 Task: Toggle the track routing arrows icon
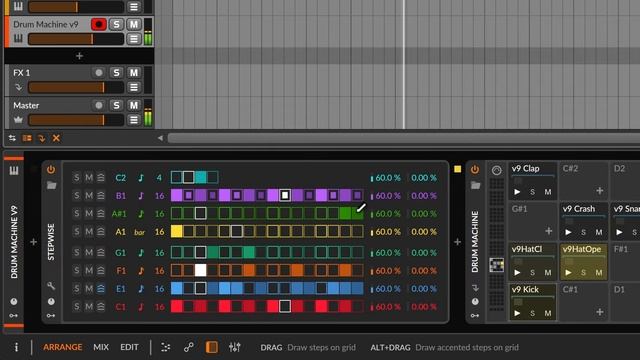coord(12,138)
